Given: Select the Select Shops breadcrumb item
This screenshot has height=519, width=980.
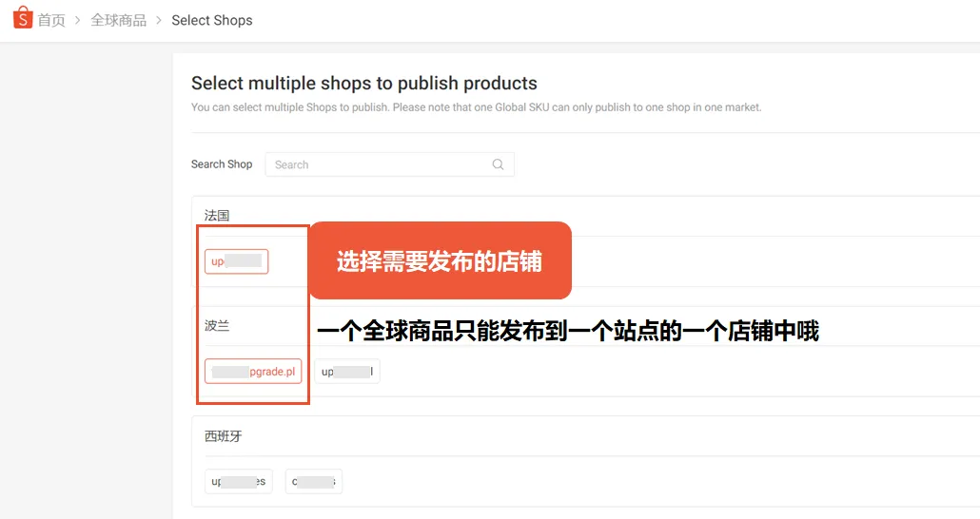Looking at the screenshot, I should 212,20.
